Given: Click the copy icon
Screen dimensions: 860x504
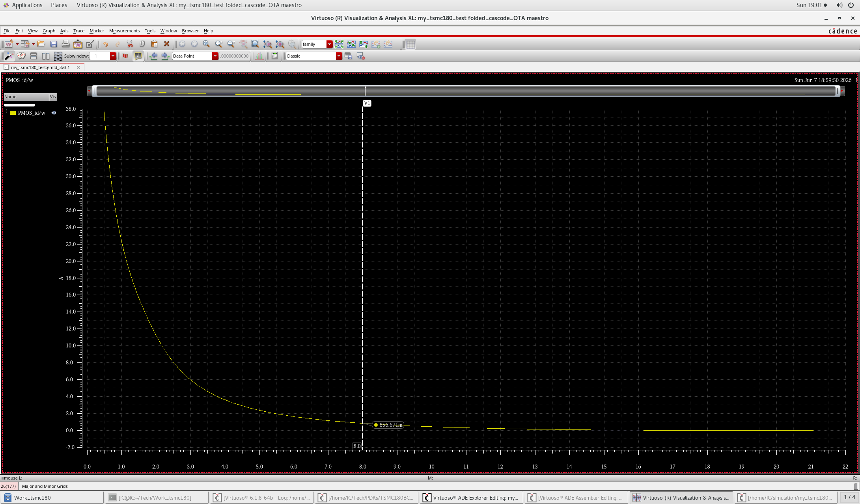Looking at the screenshot, I should tap(142, 44).
